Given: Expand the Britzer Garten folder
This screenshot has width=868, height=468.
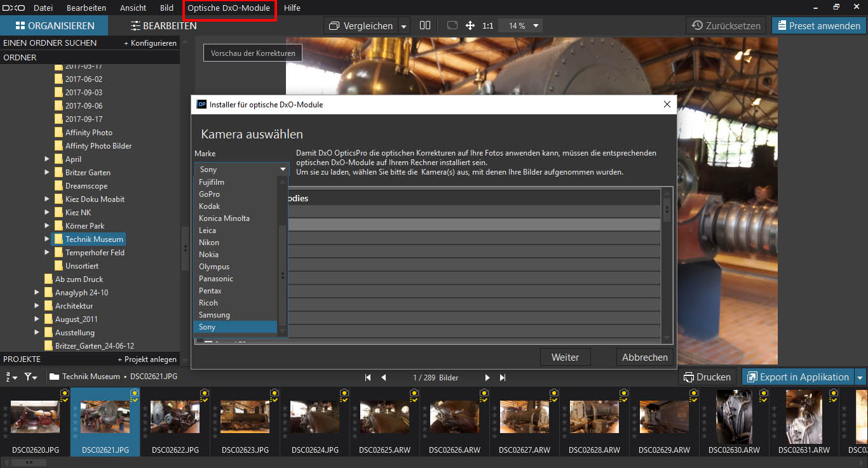Looking at the screenshot, I should click(x=47, y=172).
